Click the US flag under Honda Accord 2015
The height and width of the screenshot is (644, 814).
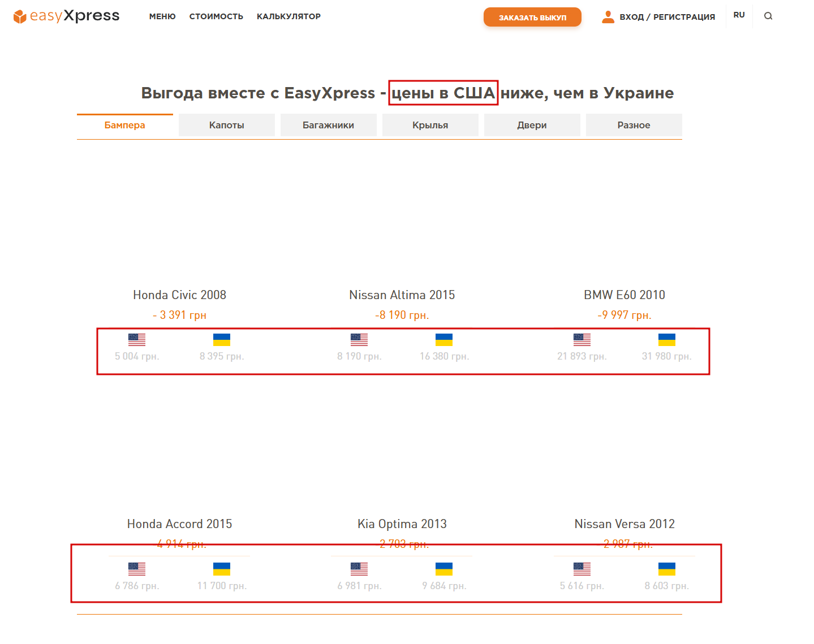tap(137, 569)
